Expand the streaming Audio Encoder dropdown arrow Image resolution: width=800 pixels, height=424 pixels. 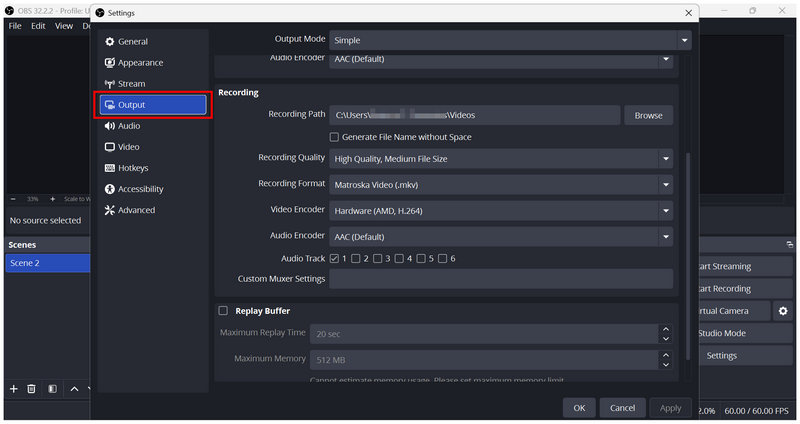(x=666, y=59)
